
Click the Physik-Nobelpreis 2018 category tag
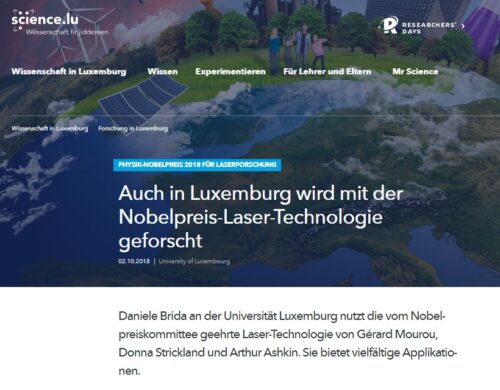197,165
